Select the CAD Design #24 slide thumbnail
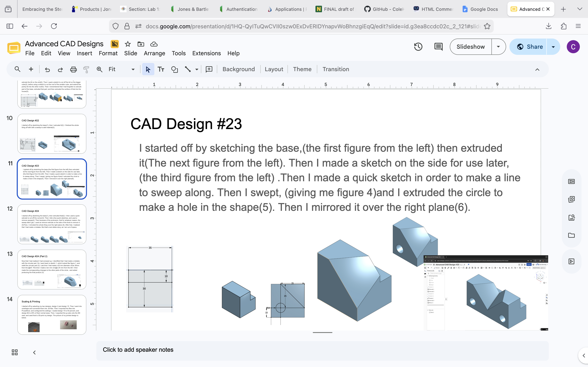The image size is (588, 367). coord(52,224)
